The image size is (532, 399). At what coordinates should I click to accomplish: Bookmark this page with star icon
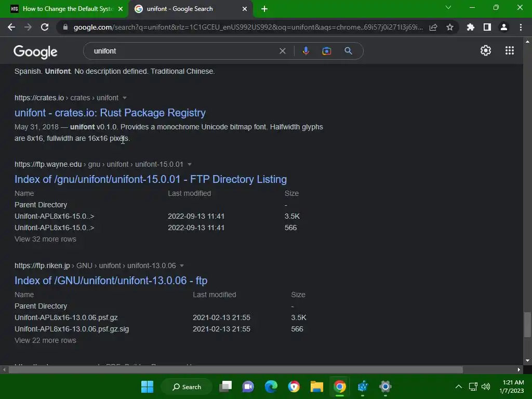click(x=450, y=27)
